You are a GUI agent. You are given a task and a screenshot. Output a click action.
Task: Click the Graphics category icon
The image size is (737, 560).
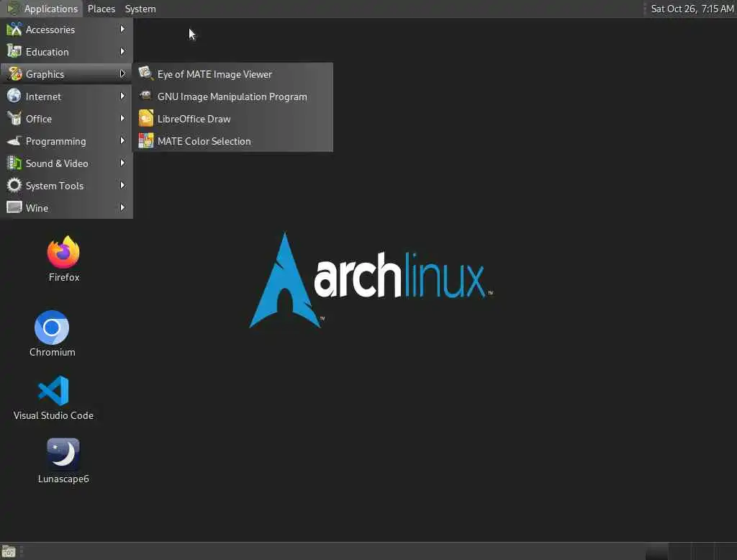[x=14, y=74]
